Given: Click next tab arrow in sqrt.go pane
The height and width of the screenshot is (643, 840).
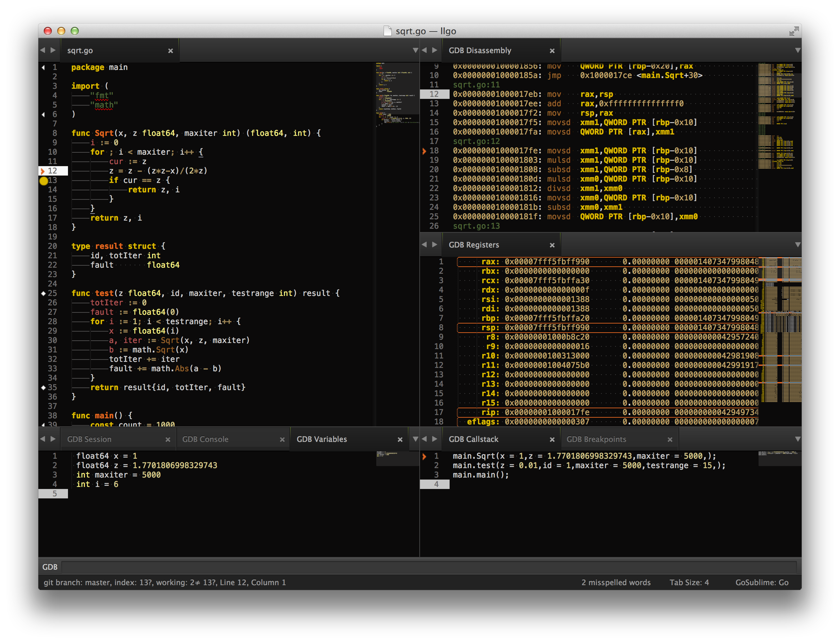Looking at the screenshot, I should [53, 50].
